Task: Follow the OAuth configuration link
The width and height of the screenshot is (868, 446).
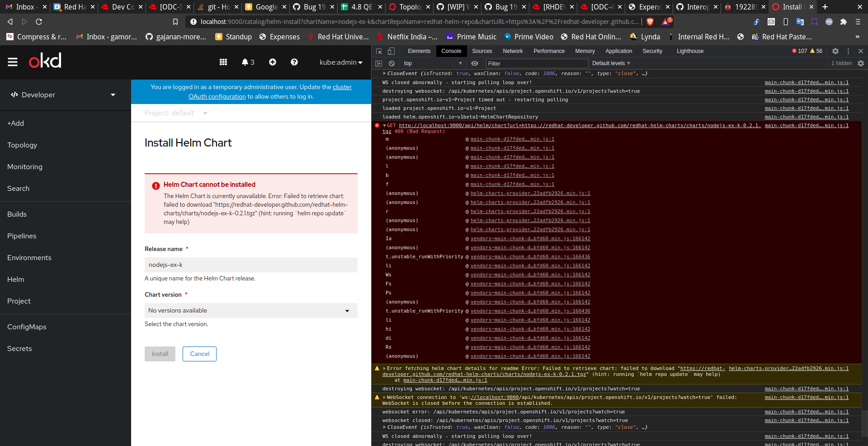Action: pos(217,96)
